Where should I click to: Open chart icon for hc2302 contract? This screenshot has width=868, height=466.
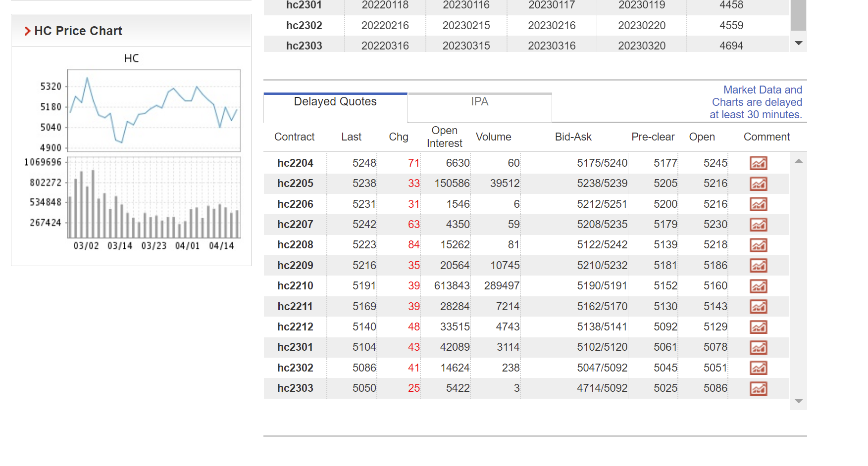758,368
